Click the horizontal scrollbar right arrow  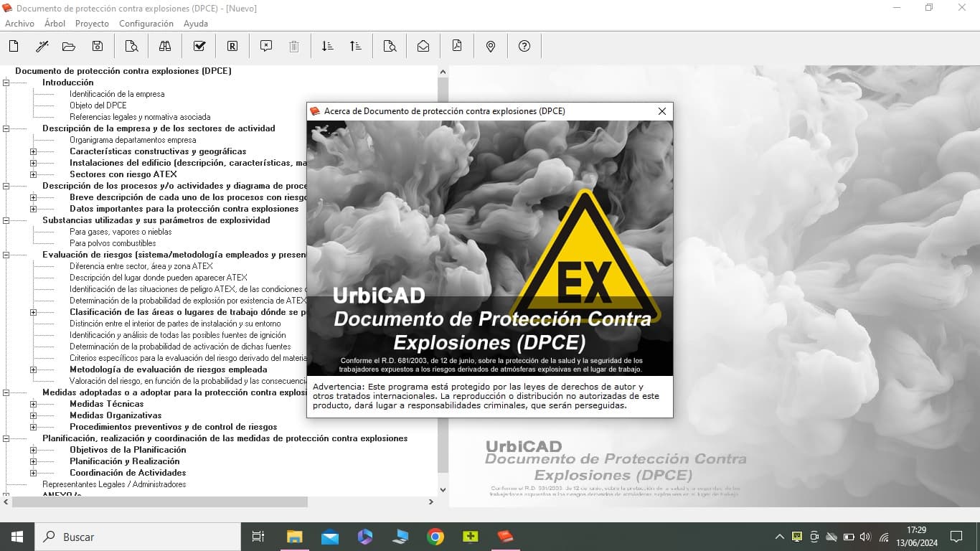click(x=431, y=502)
